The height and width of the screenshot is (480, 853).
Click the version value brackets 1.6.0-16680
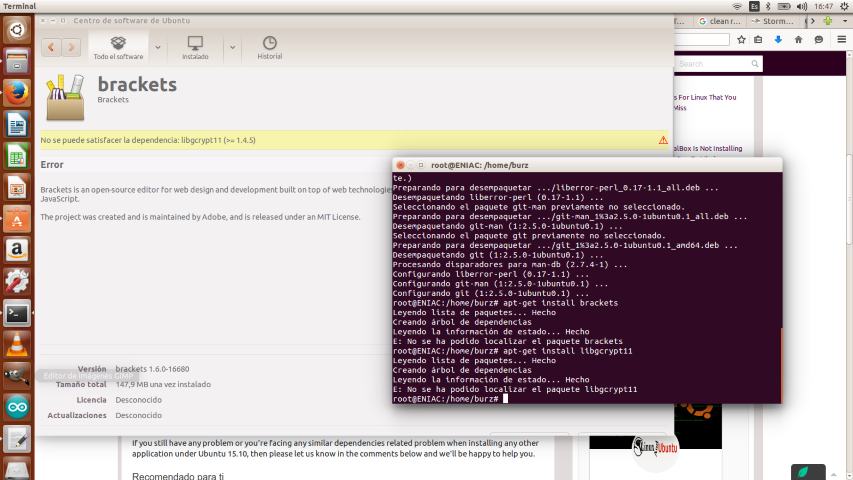click(152, 369)
